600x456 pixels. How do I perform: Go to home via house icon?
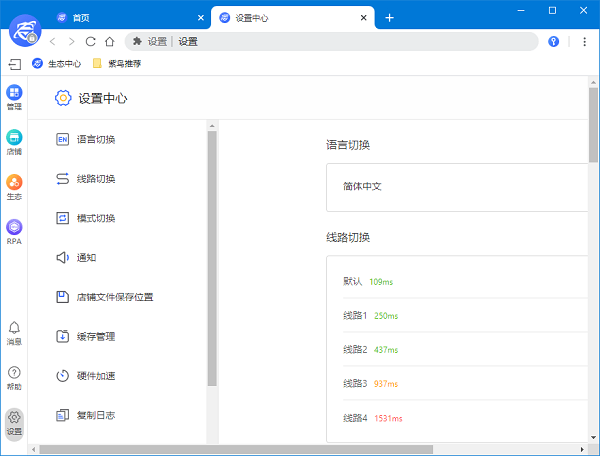click(x=110, y=41)
